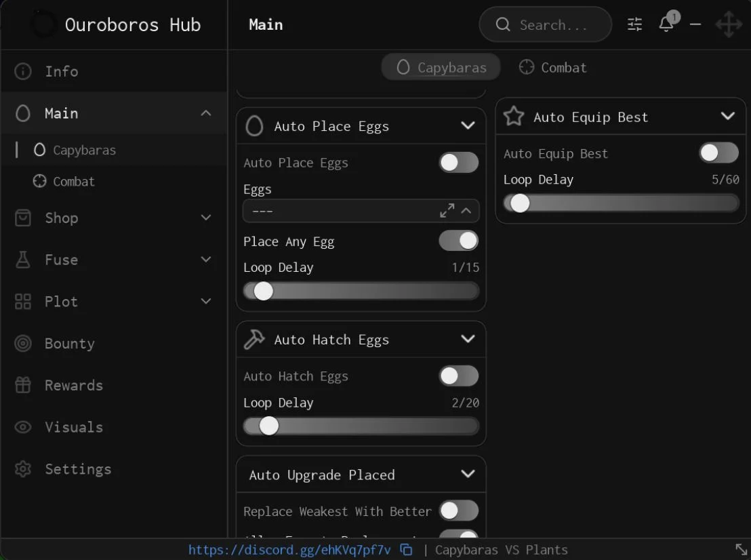
Task: Click the Ouroboros Hub logo icon
Action: 43,24
